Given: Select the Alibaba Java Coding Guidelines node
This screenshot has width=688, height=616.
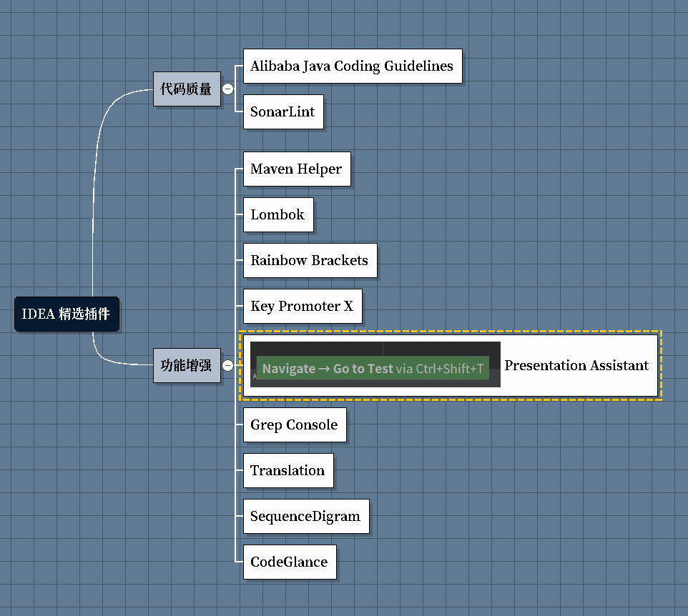Looking at the screenshot, I should (353, 66).
